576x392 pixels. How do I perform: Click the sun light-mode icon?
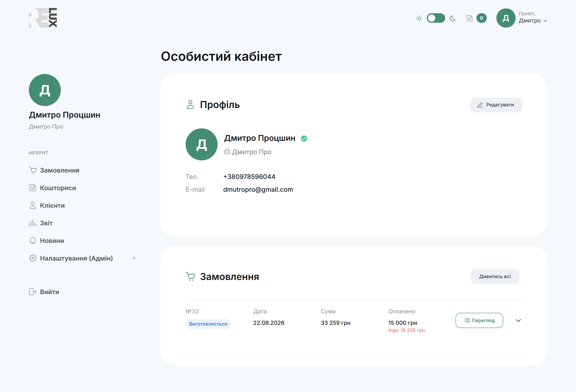click(x=419, y=18)
